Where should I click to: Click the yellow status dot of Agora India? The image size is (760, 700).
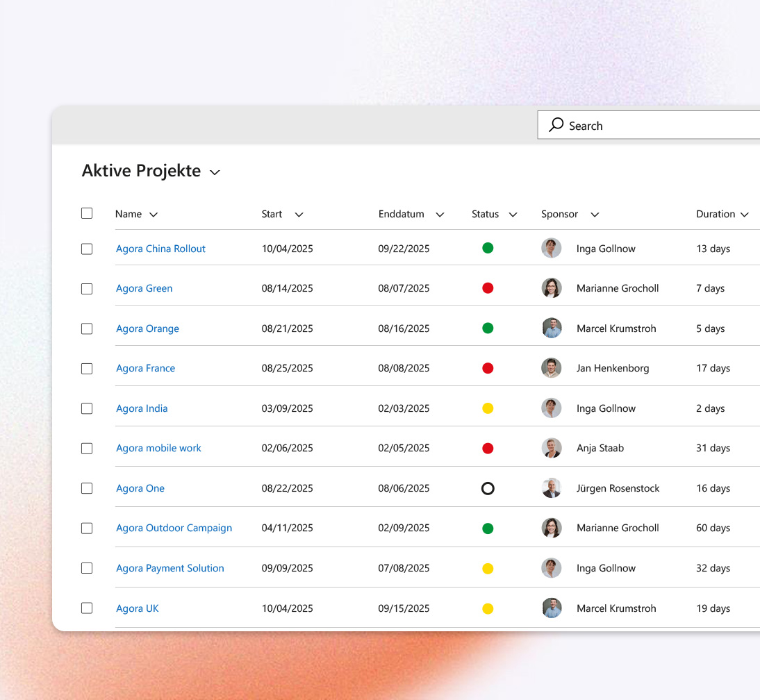(x=488, y=408)
